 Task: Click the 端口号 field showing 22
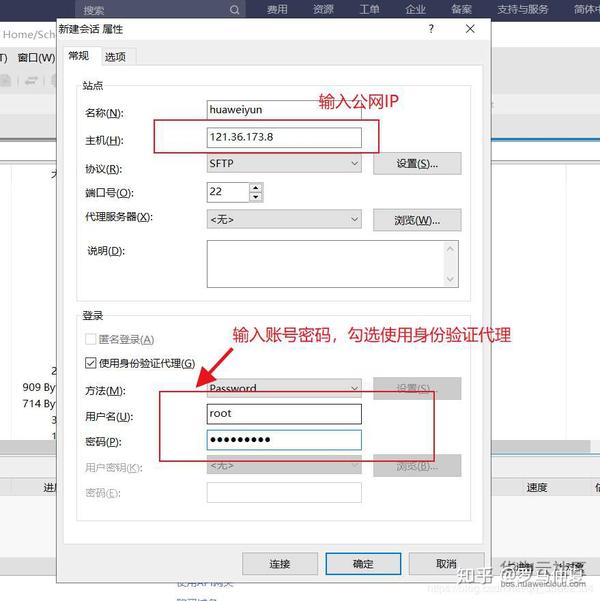[x=228, y=192]
